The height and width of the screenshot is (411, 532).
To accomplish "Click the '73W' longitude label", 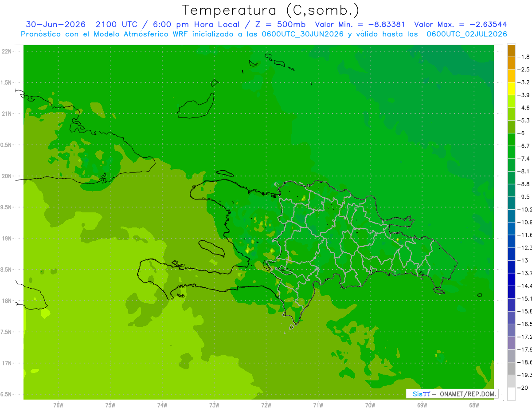I will (214, 405).
